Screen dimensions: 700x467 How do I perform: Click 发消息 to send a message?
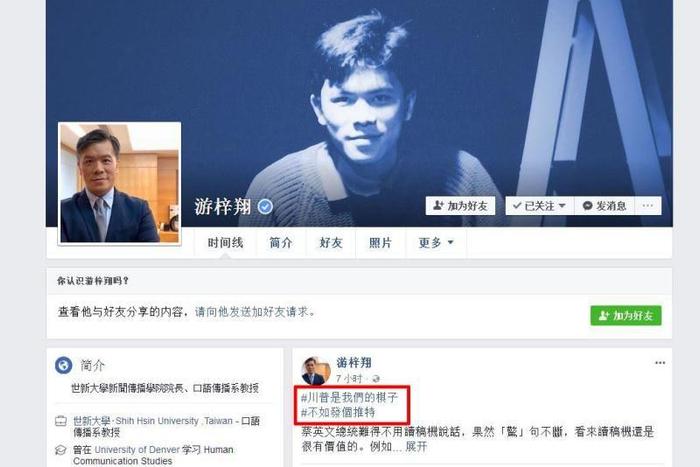(x=604, y=206)
